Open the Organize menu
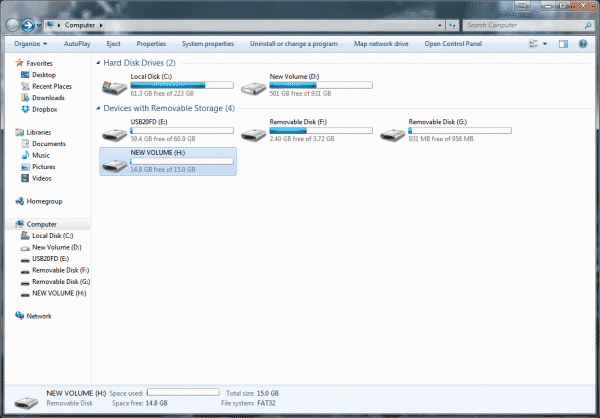The width and height of the screenshot is (600, 418). click(31, 44)
